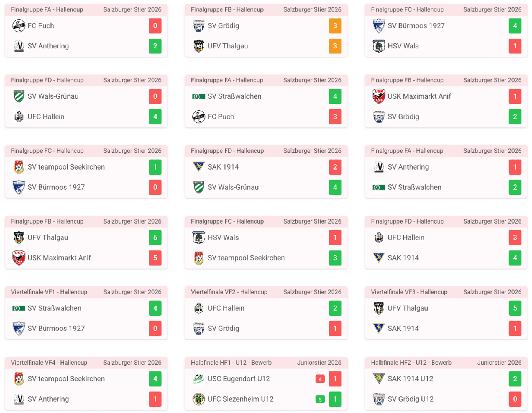Click UFC Hallein crest in Viertelfinale VF2 card
Viewport: 532px width, 413px height.
pyautogui.click(x=198, y=308)
